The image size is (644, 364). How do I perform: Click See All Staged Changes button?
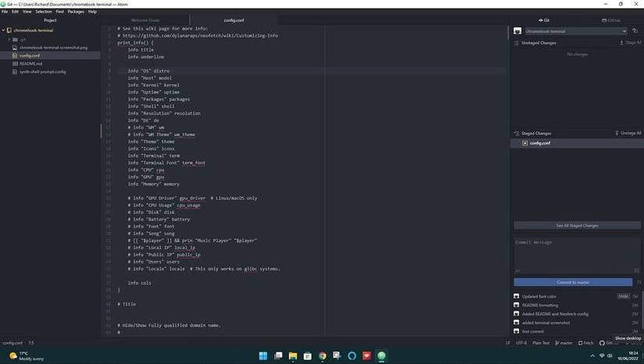[577, 226]
